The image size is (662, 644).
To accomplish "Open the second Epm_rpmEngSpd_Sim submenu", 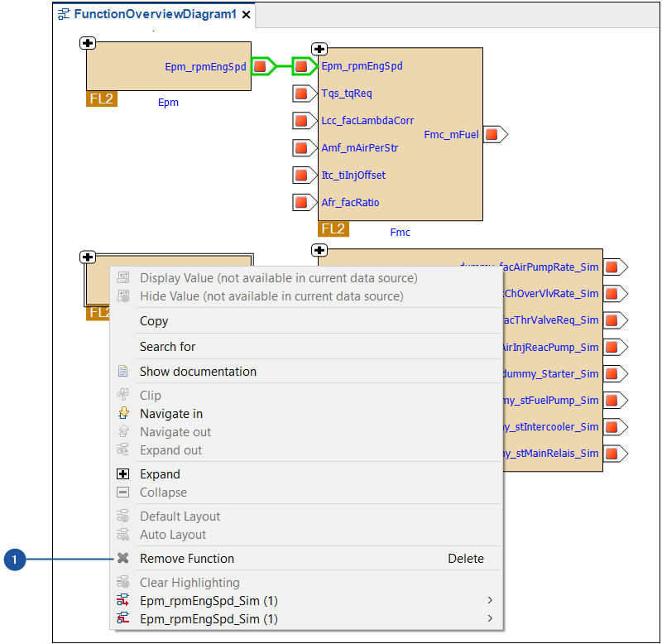I will pyautogui.click(x=489, y=618).
